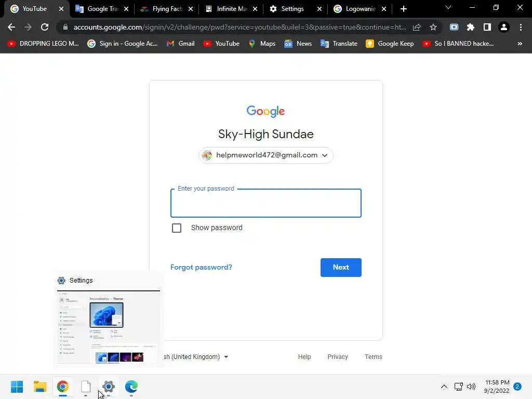
Task: Open DROPPING LEGO M... bookmark
Action: (43, 44)
